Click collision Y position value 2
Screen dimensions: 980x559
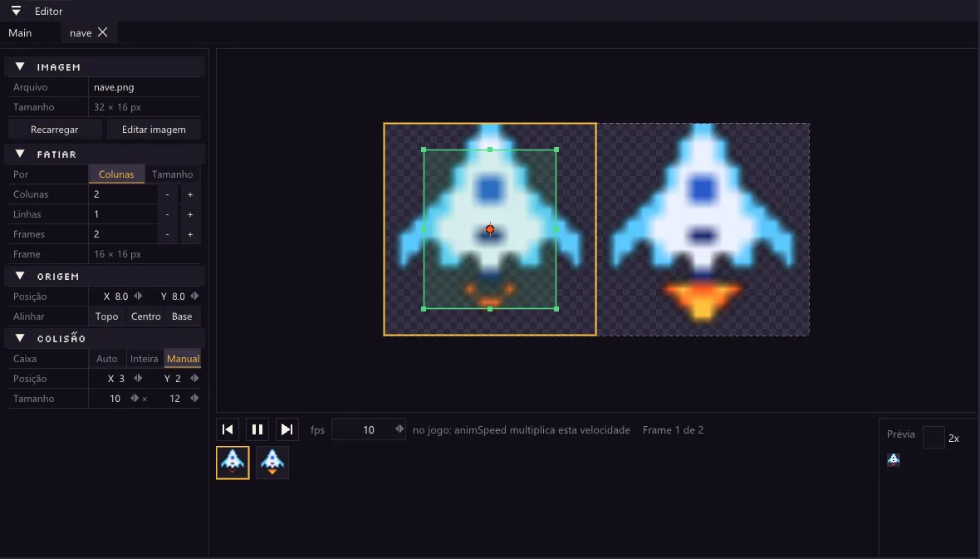pos(178,378)
